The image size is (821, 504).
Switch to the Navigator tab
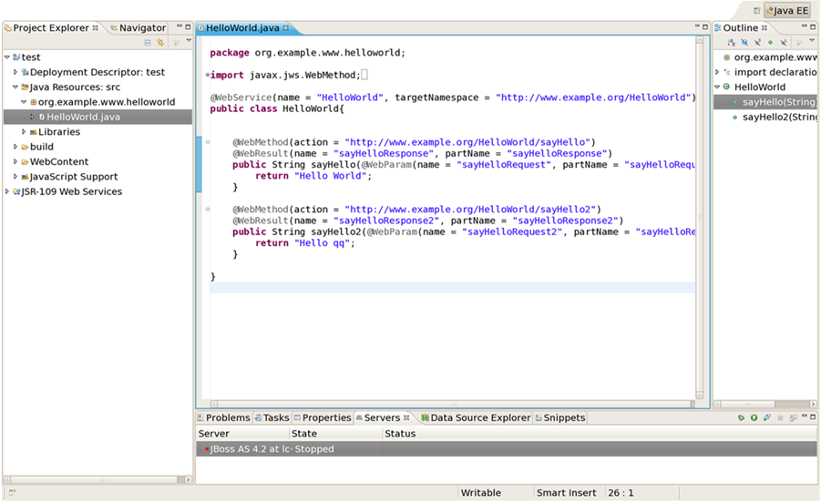tap(141, 28)
